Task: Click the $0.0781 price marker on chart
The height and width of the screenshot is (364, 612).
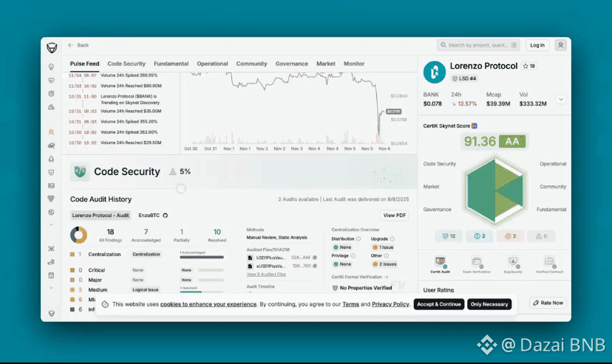Action: (394, 111)
